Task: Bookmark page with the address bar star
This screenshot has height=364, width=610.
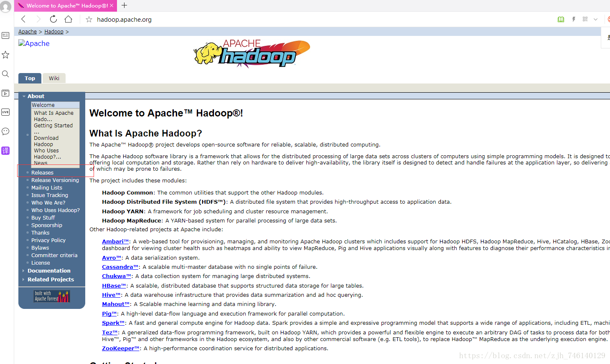Action: tap(89, 20)
